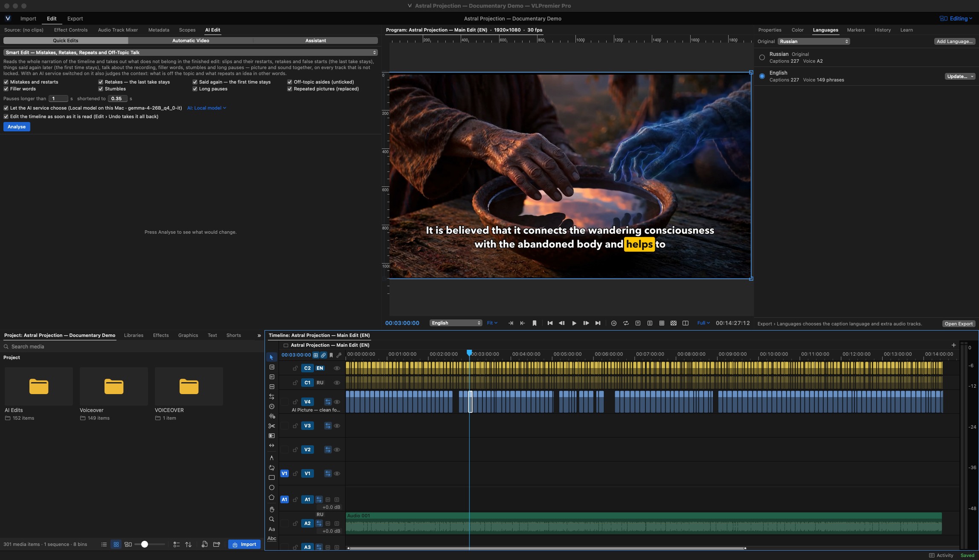979x560 pixels.
Task: Click the loop playback icon
Action: pyautogui.click(x=626, y=323)
